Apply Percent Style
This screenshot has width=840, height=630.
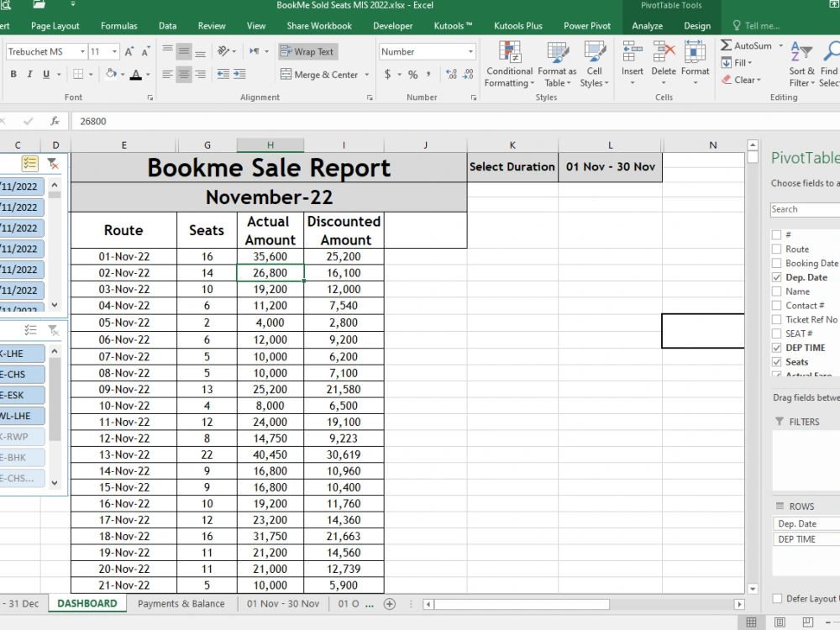tap(413, 75)
